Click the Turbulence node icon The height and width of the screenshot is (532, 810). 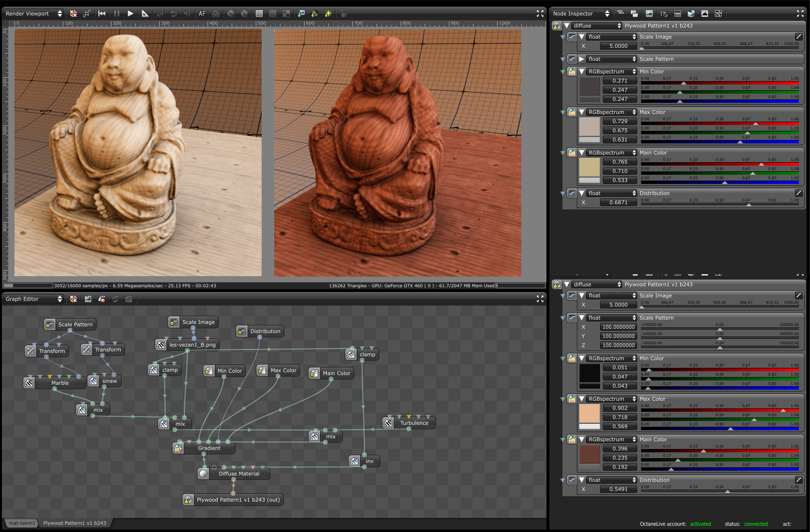click(388, 423)
